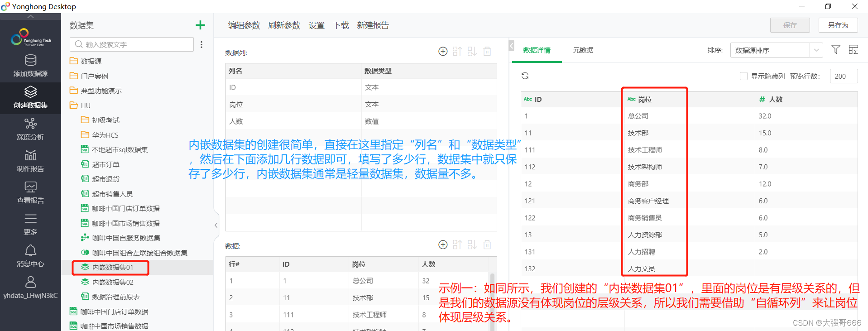868x331 pixels.
Task: Select the 岗位 column row in 数据列
Action: point(361,105)
